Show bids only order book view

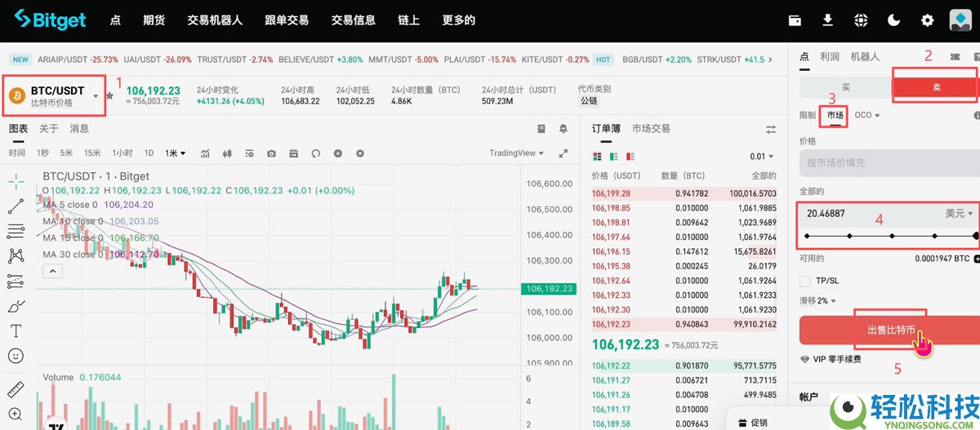tap(614, 156)
